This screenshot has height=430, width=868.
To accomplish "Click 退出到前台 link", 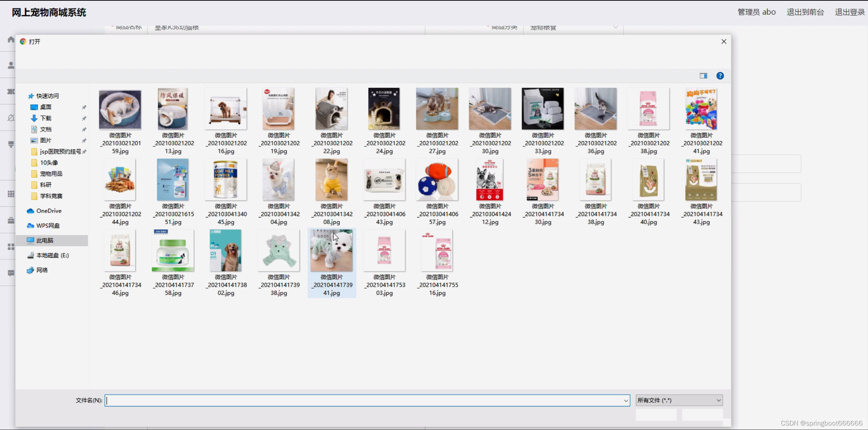I will click(805, 12).
